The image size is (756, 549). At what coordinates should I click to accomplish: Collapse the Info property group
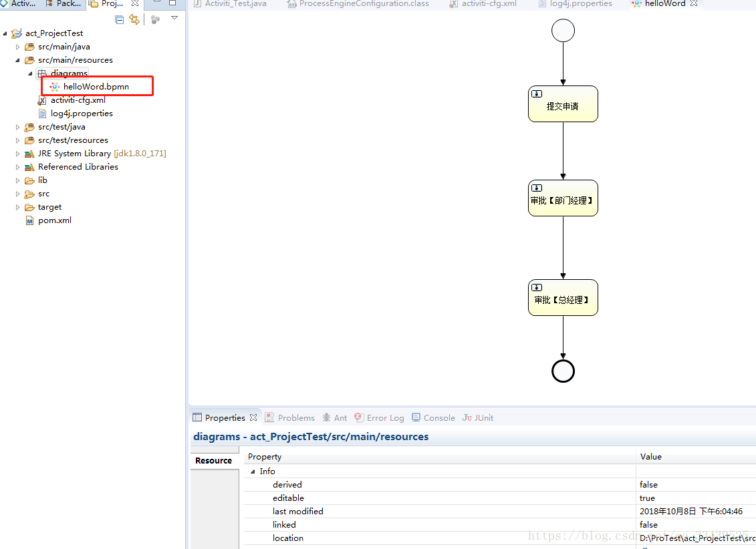click(253, 472)
